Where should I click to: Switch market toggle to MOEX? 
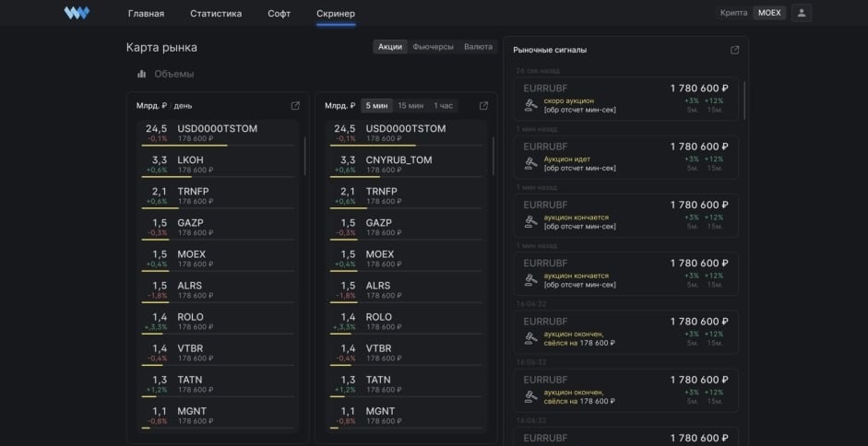click(769, 13)
